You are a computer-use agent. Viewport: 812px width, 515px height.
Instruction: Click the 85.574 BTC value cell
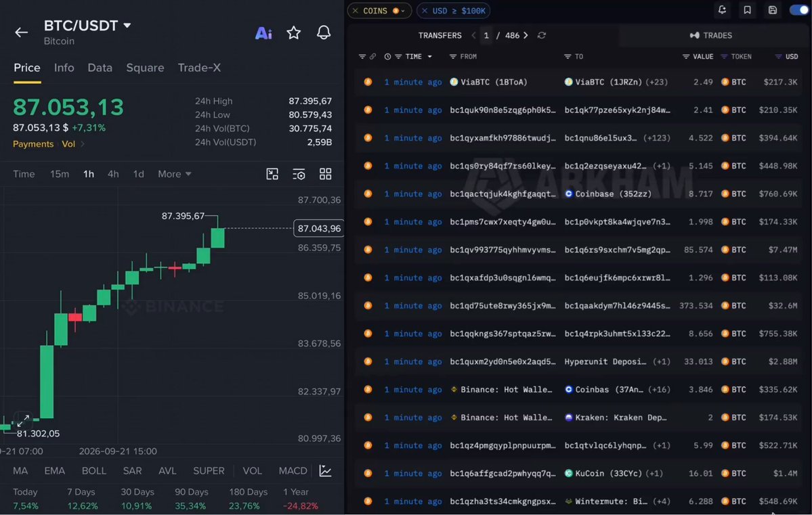[698, 250]
